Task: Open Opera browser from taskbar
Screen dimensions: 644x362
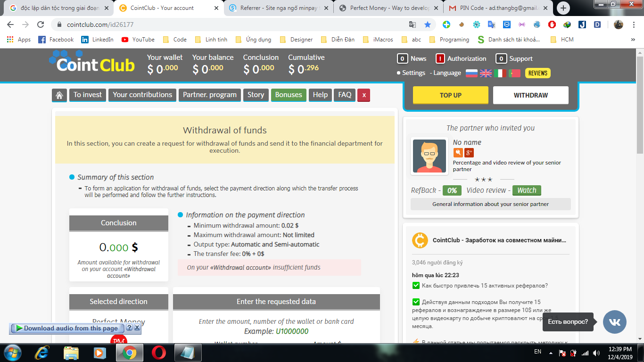Action: (x=158, y=353)
